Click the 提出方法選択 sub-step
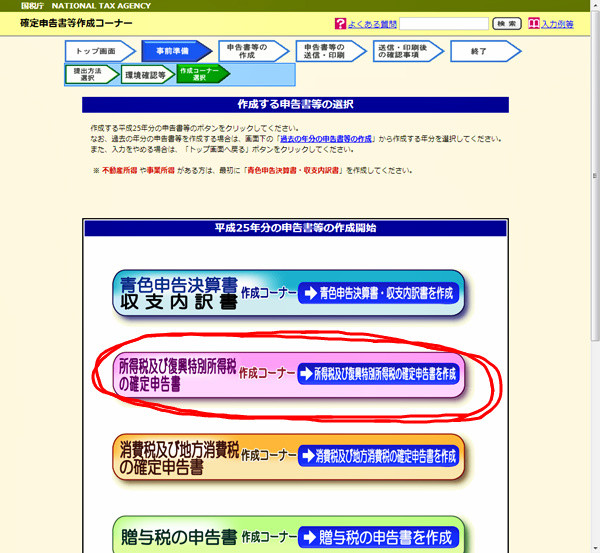This screenshot has width=600, height=553. [92, 74]
